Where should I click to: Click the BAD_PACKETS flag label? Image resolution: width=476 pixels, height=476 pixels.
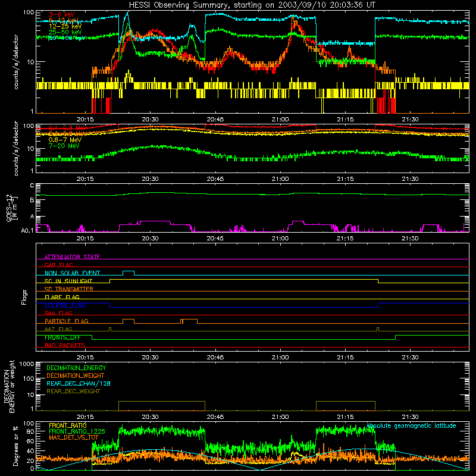point(65,345)
